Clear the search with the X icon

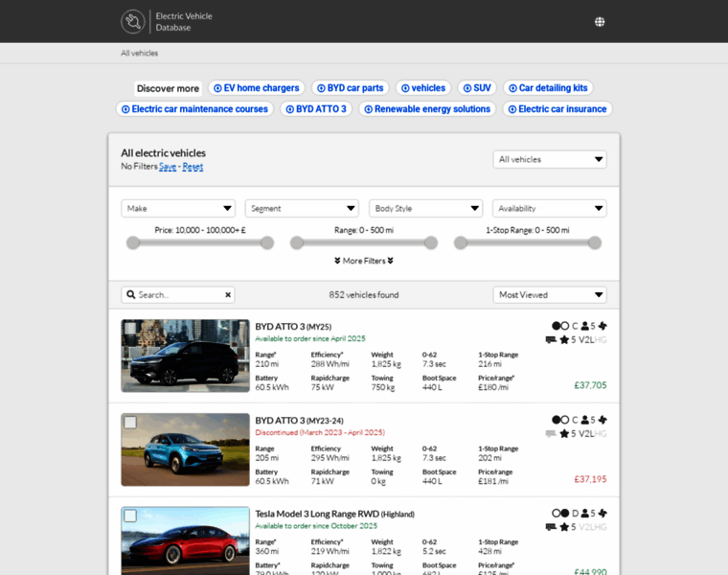(228, 295)
